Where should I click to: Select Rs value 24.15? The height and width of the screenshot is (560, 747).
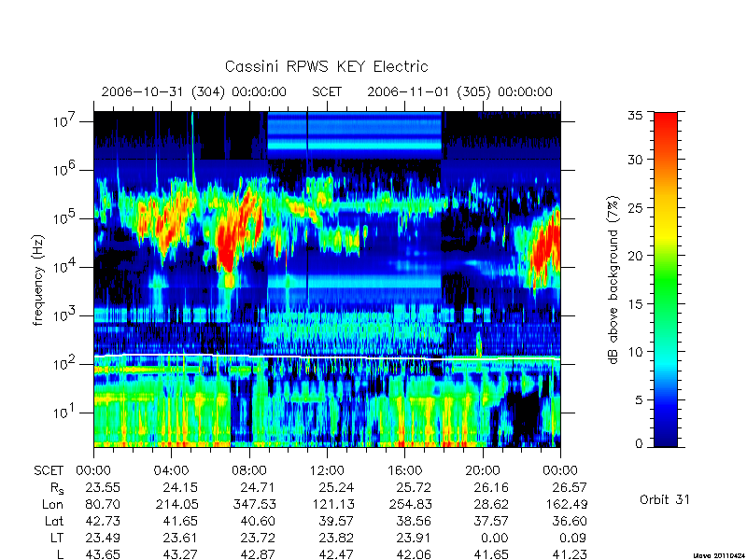click(x=180, y=487)
